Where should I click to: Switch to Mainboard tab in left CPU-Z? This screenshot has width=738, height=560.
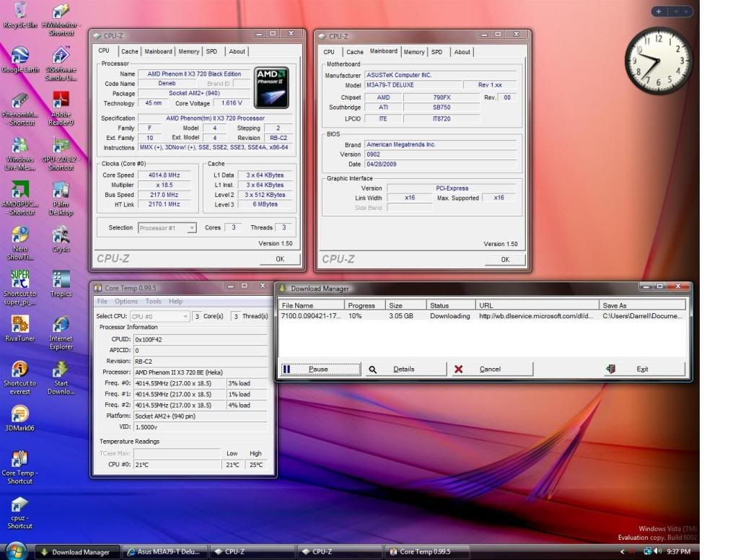pos(158,51)
